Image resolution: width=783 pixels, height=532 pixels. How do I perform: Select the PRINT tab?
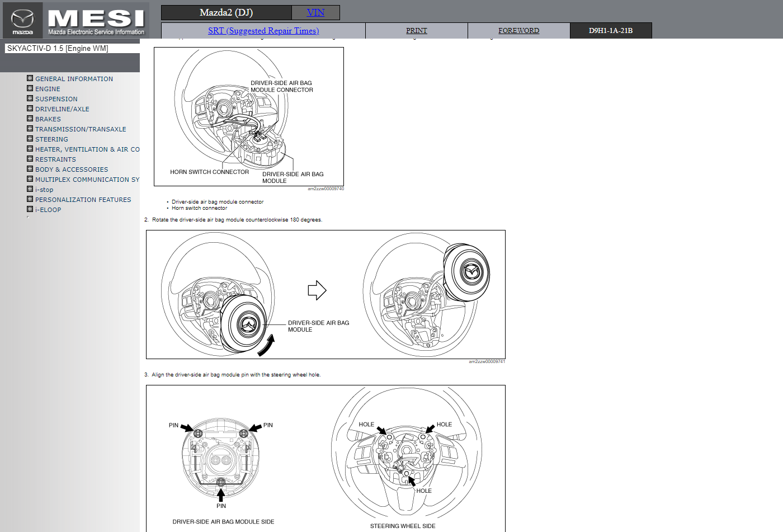click(416, 31)
